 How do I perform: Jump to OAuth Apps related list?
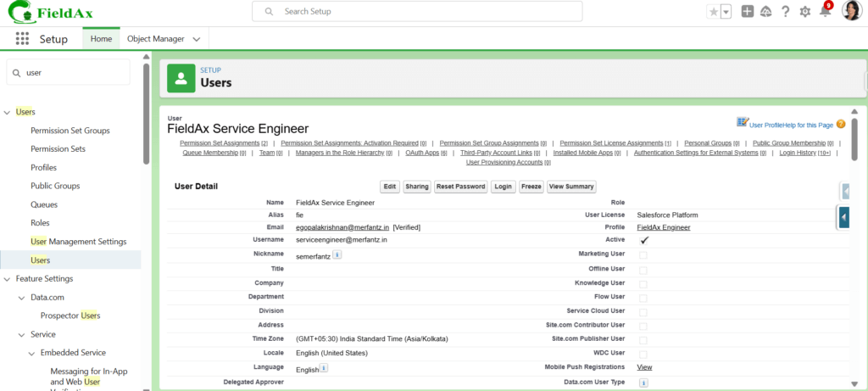coord(422,153)
